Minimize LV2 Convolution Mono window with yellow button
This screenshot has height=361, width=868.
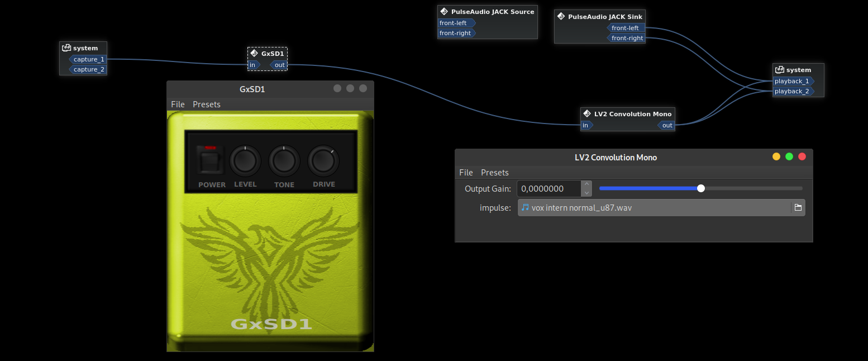776,156
